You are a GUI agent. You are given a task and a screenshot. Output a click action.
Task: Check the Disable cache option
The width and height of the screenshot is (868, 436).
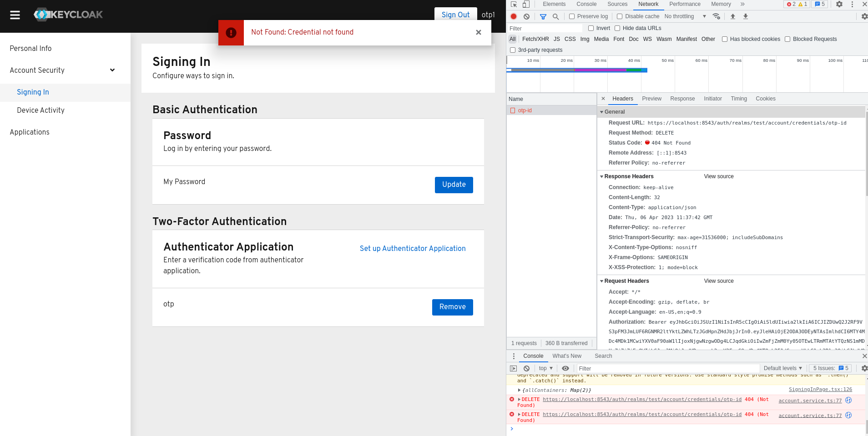pyautogui.click(x=620, y=16)
